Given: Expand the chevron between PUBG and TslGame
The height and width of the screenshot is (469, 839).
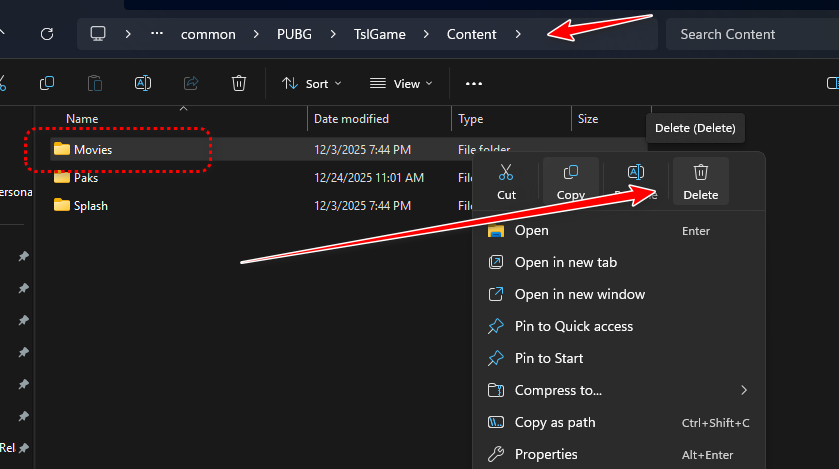Looking at the screenshot, I should (333, 34).
